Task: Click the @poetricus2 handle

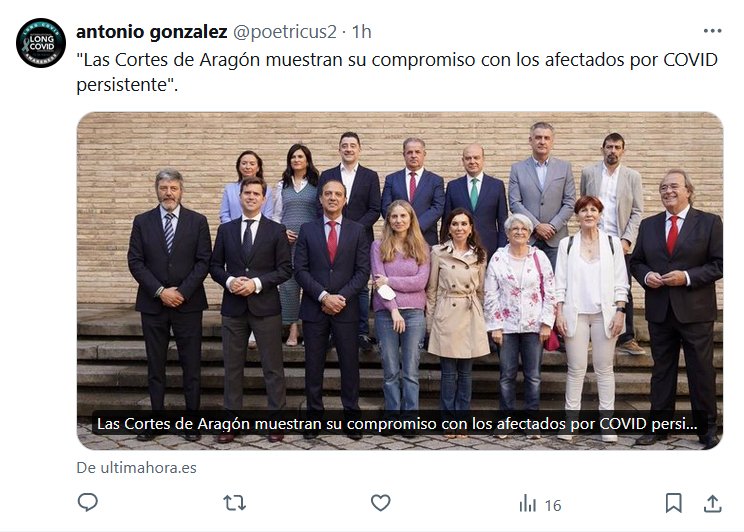Action: click(x=284, y=32)
